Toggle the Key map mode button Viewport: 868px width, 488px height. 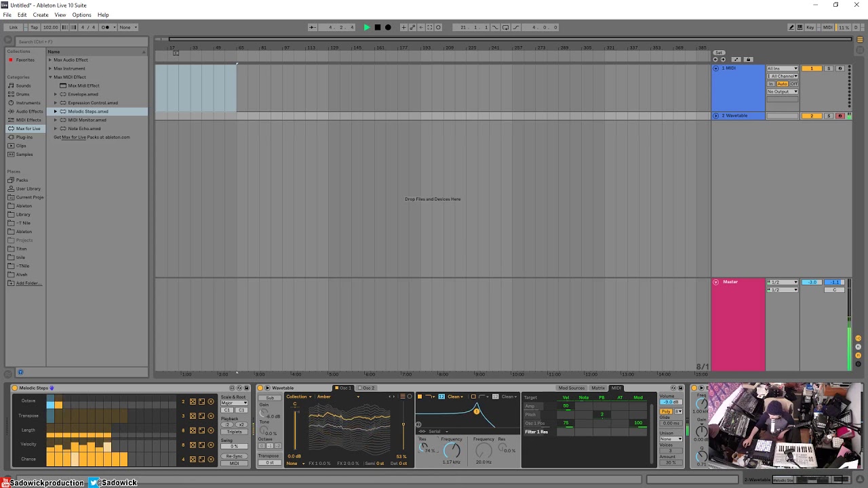pyautogui.click(x=810, y=27)
